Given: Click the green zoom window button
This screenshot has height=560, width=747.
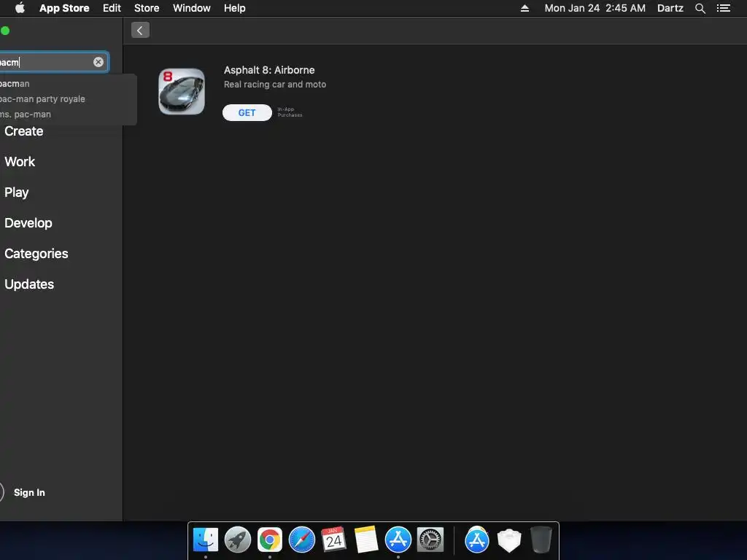Looking at the screenshot, I should coord(5,31).
